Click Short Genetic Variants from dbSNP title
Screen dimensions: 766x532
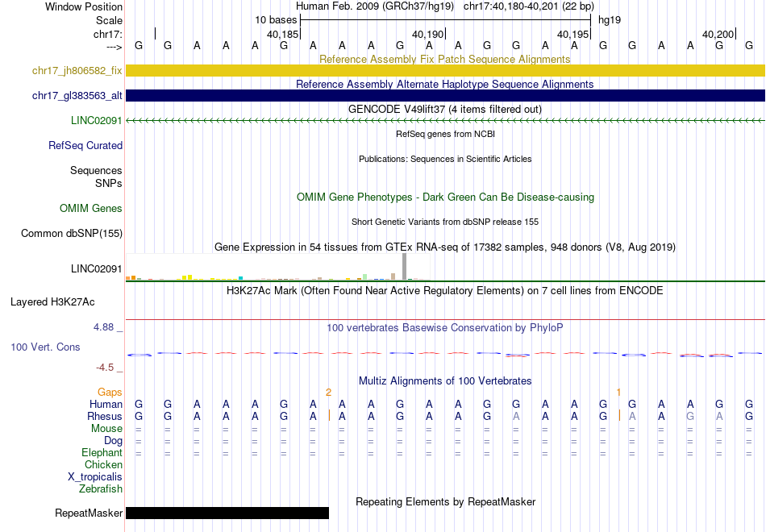(x=445, y=222)
